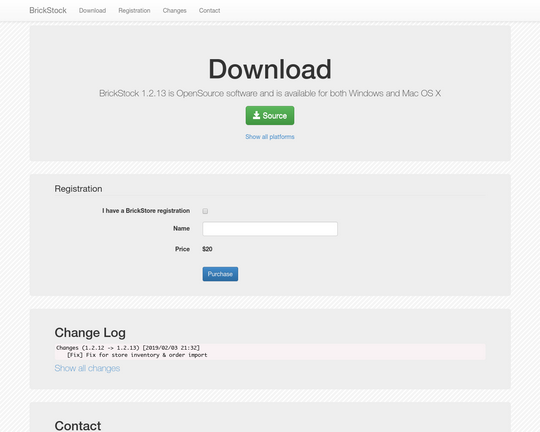
Task: Click the changelog line 'Changes (1.2.12 -> 1.2.13)'
Action: pyautogui.click(x=128, y=348)
